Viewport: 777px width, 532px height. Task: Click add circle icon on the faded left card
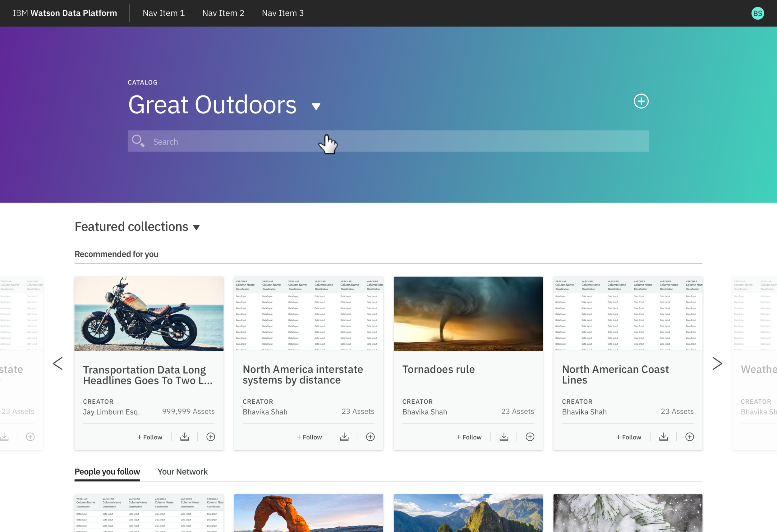(x=30, y=437)
